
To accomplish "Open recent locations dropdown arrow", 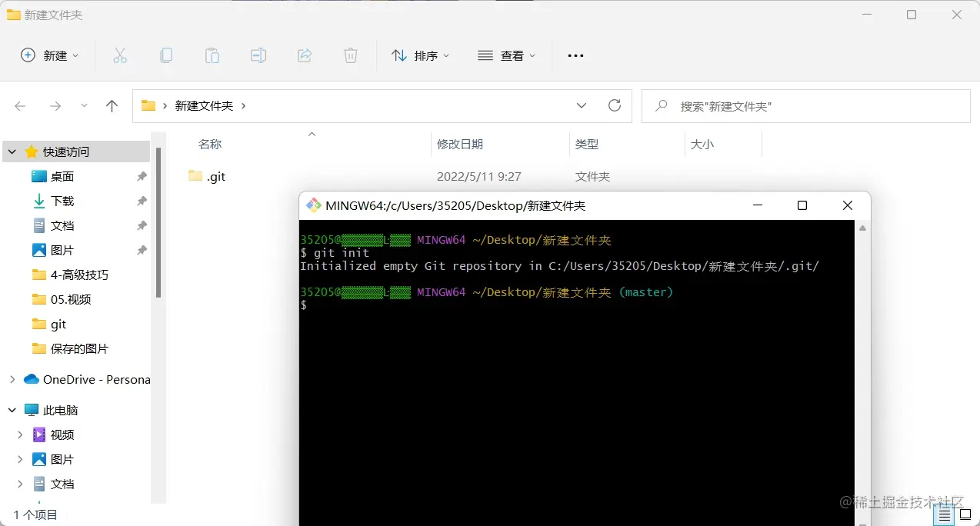I will [x=84, y=106].
